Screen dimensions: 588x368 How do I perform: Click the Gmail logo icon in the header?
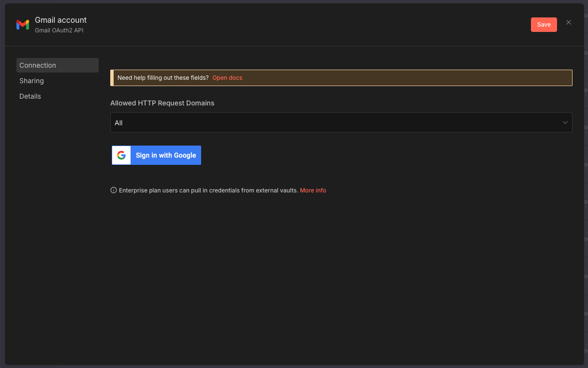[22, 24]
